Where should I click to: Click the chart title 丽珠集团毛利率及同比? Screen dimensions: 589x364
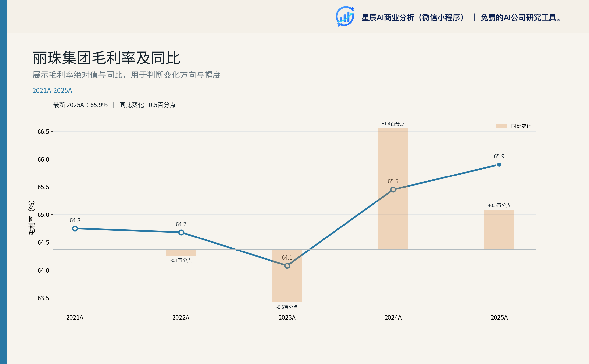point(106,58)
